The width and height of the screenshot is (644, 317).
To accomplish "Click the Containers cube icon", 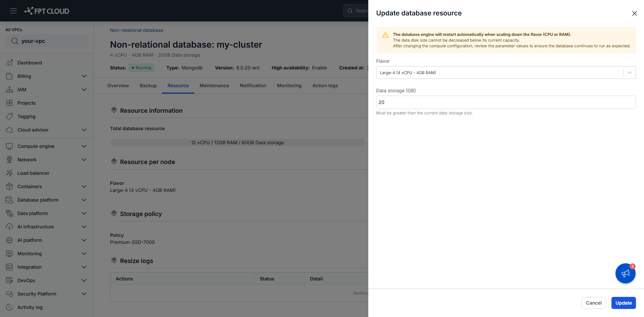I will [9, 187].
